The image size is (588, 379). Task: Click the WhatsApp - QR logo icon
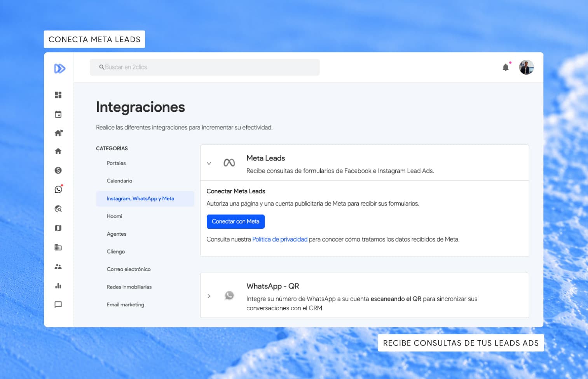[x=229, y=296]
